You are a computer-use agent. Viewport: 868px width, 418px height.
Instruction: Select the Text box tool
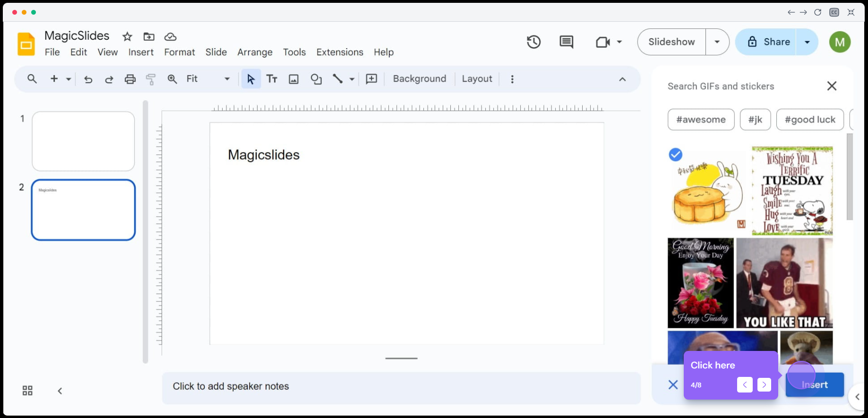pos(272,79)
